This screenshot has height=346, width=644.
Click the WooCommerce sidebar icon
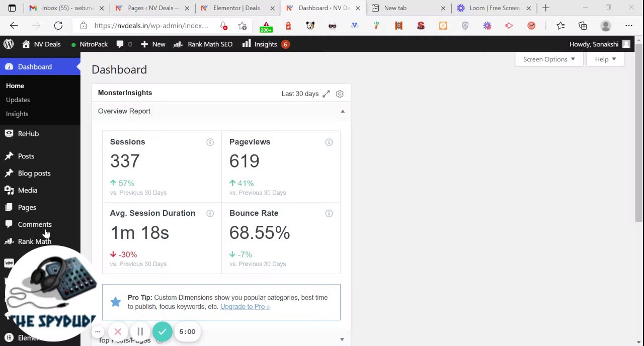9,263
